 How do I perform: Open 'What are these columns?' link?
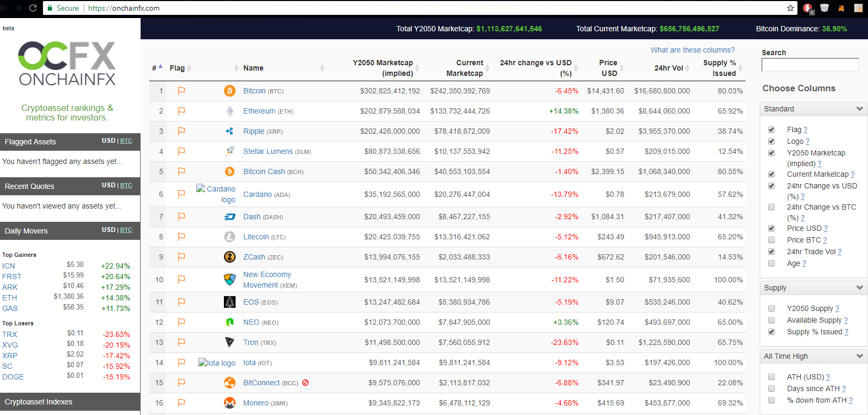click(x=692, y=50)
